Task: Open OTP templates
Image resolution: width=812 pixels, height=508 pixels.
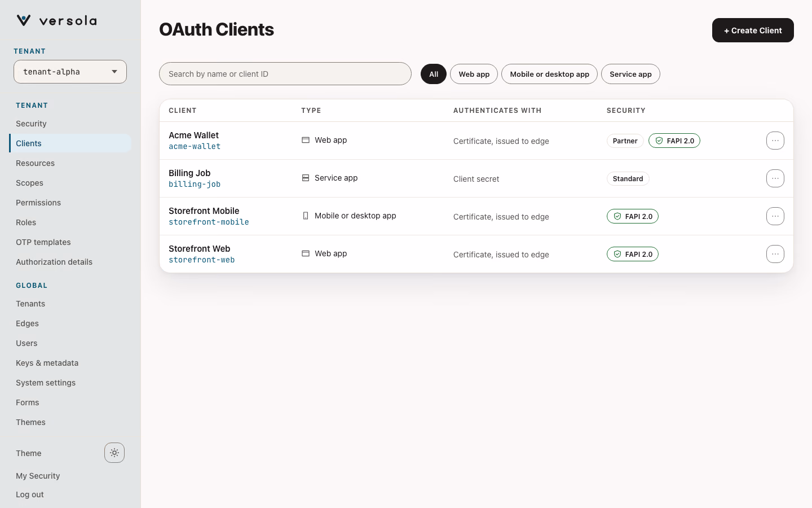Action: (x=70, y=242)
